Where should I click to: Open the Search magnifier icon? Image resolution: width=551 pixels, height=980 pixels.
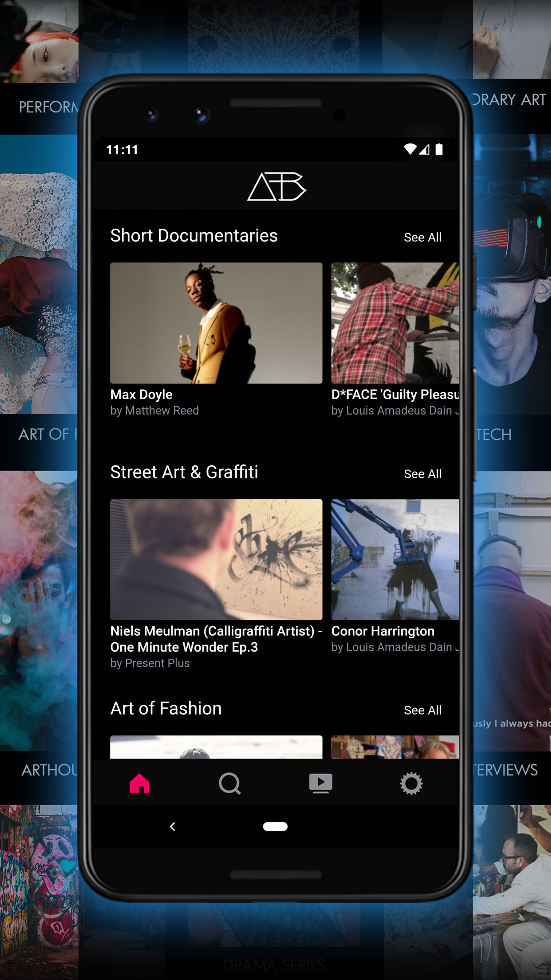(230, 784)
